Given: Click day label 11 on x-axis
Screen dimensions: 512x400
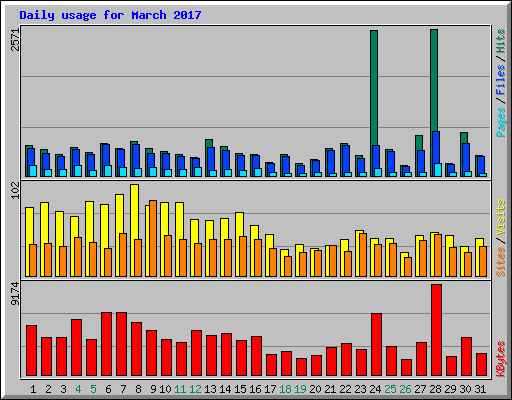Looking at the screenshot, I should (180, 389).
